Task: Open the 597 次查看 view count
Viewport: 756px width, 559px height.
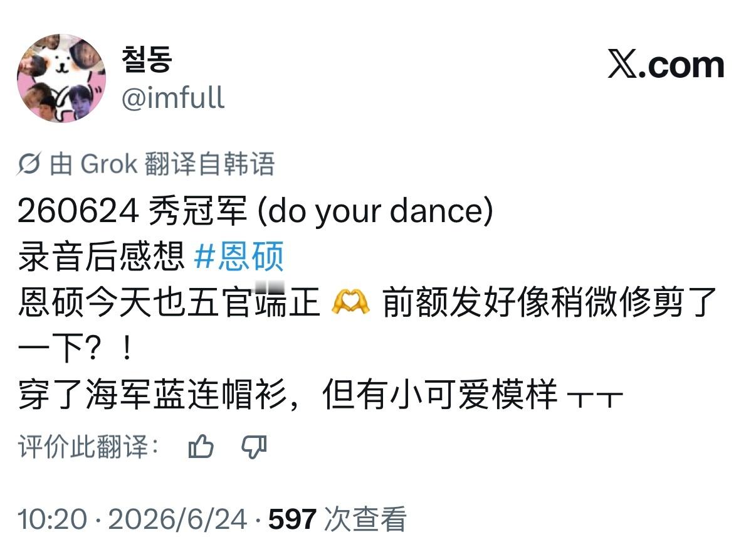Action: 338,520
